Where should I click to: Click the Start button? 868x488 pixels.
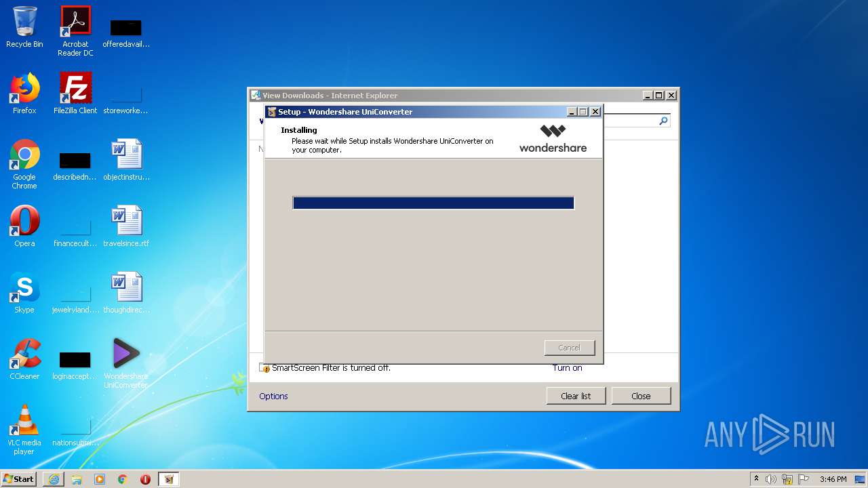coord(19,479)
